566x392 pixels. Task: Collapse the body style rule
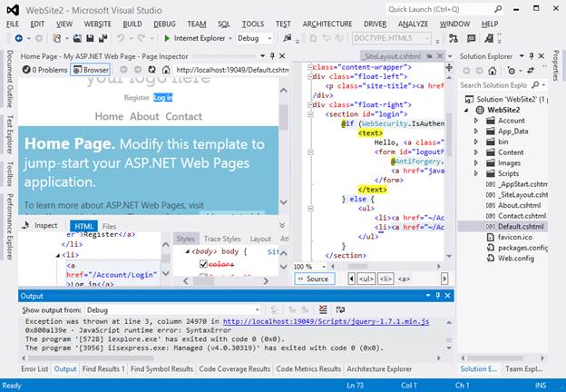coord(188,251)
